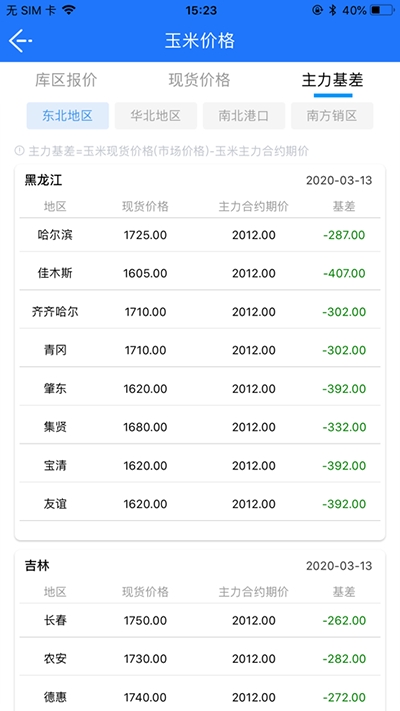
Task: Tap the 吉林 section header
Action: 37,566
